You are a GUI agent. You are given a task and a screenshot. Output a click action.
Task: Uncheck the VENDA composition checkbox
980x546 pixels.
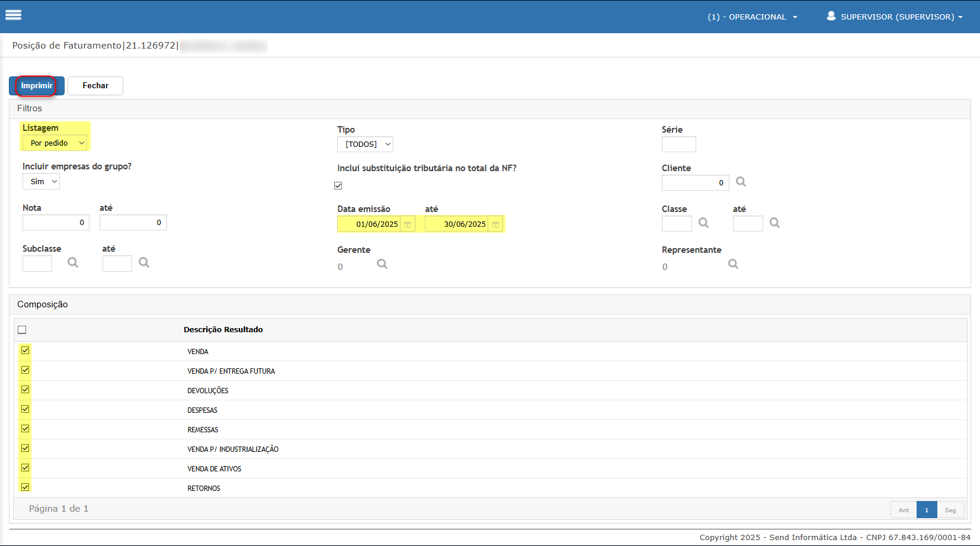[x=25, y=351]
